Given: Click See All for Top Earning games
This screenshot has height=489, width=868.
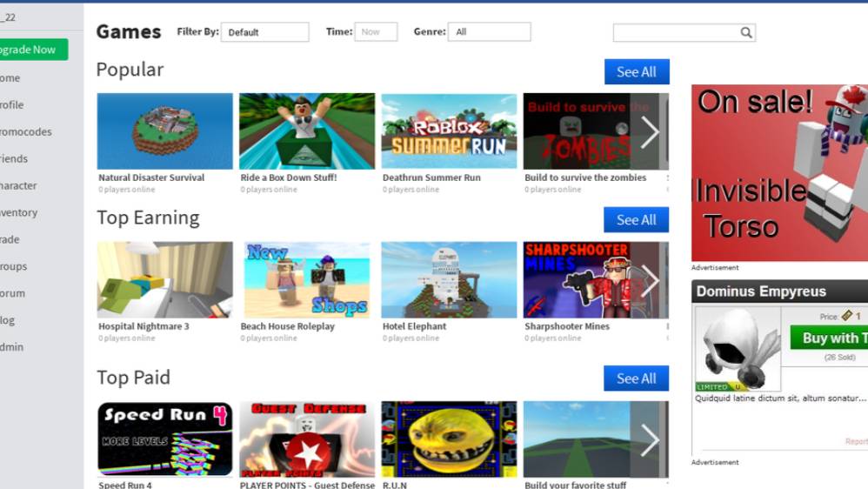Looking at the screenshot, I should [x=637, y=220].
